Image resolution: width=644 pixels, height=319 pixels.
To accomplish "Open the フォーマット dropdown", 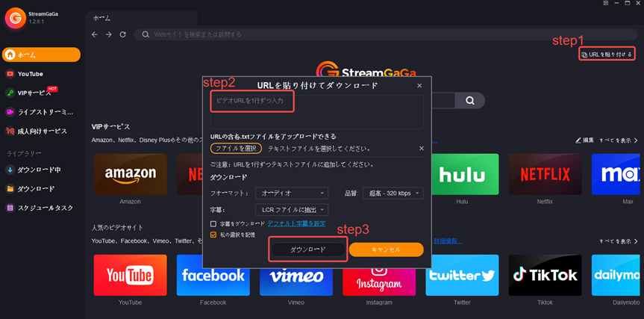I will pyautogui.click(x=292, y=193).
